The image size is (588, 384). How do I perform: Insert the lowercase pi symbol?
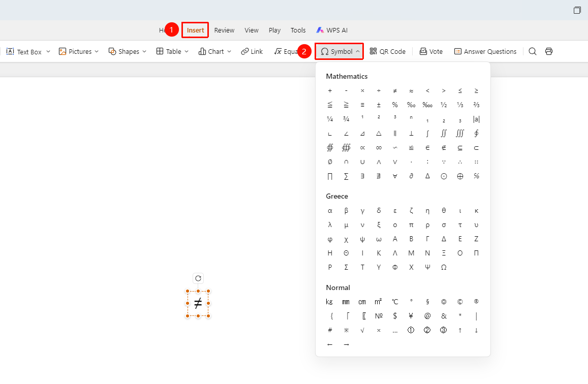pos(411,225)
